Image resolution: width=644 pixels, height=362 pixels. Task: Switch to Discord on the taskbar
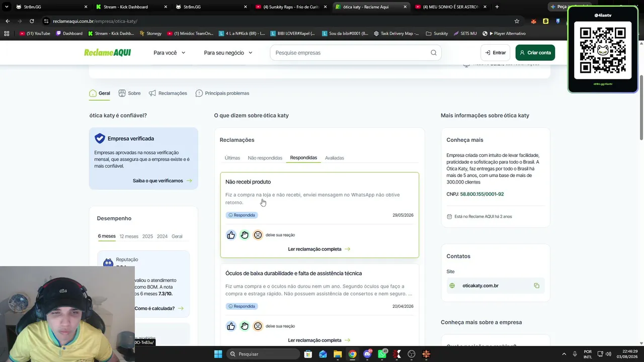tap(367, 354)
